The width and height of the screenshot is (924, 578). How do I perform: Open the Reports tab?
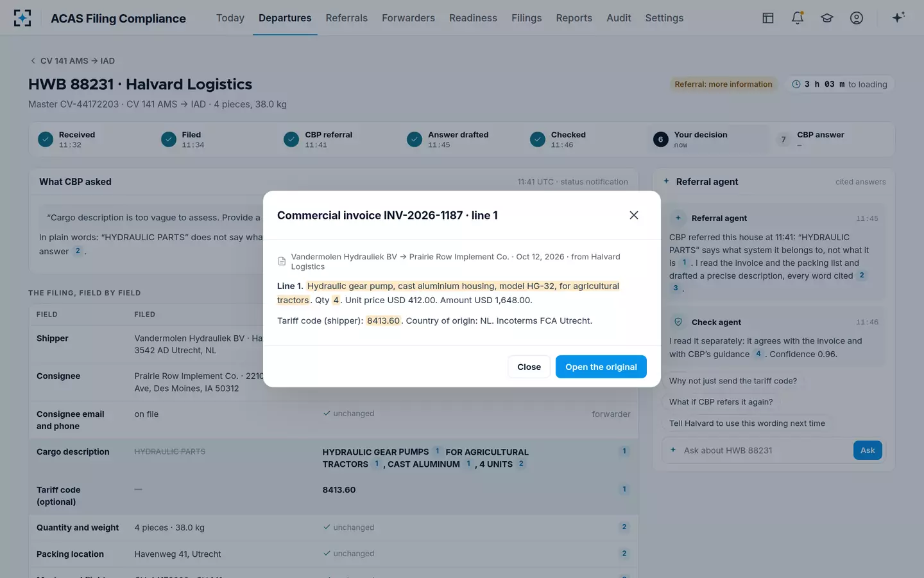pos(574,18)
